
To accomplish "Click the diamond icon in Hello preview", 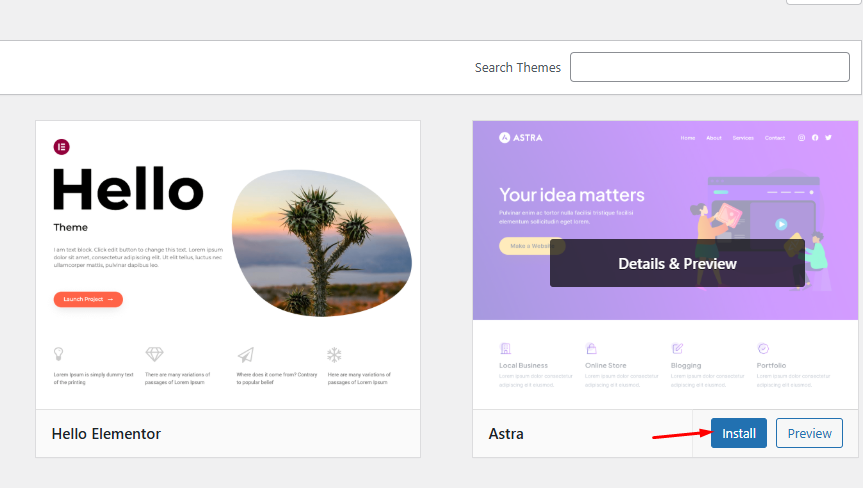I will tap(155, 354).
